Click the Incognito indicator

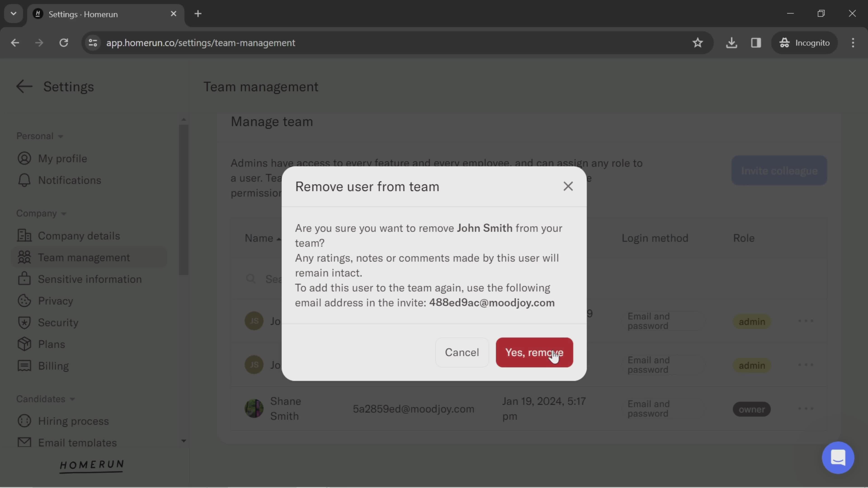(804, 43)
